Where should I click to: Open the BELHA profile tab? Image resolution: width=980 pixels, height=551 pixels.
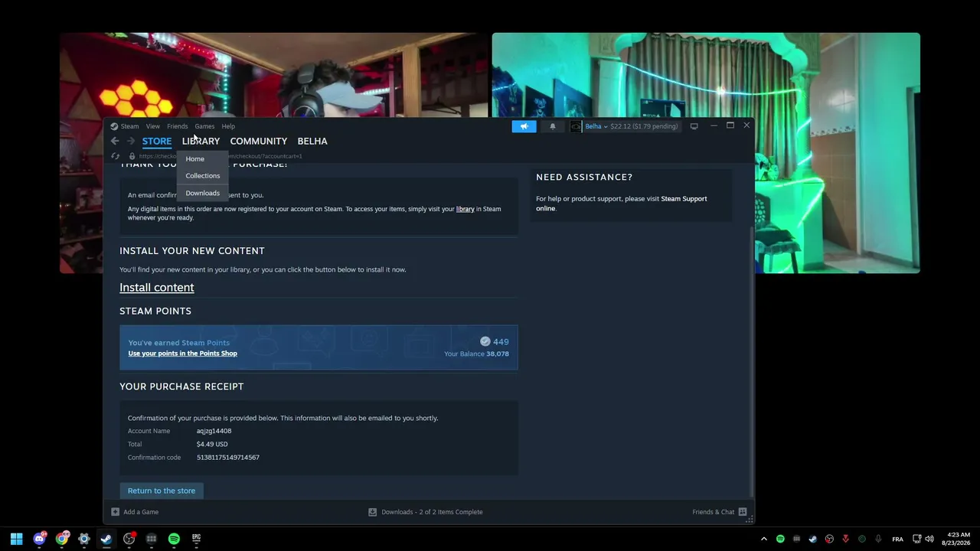tap(312, 141)
